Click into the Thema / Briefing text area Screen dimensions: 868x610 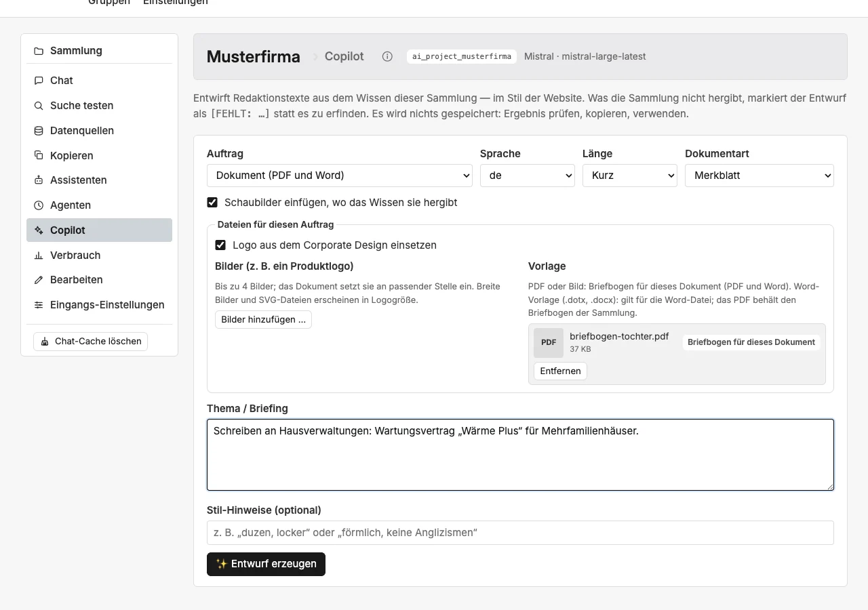(520, 455)
